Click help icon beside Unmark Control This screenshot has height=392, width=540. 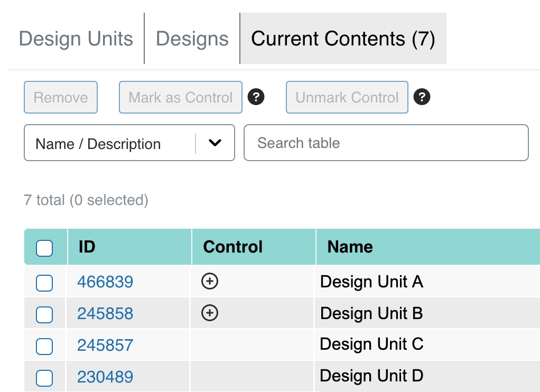(422, 97)
